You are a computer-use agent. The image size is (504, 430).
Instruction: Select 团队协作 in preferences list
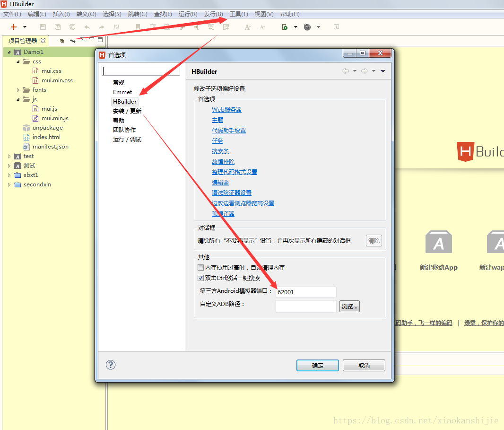[124, 130]
